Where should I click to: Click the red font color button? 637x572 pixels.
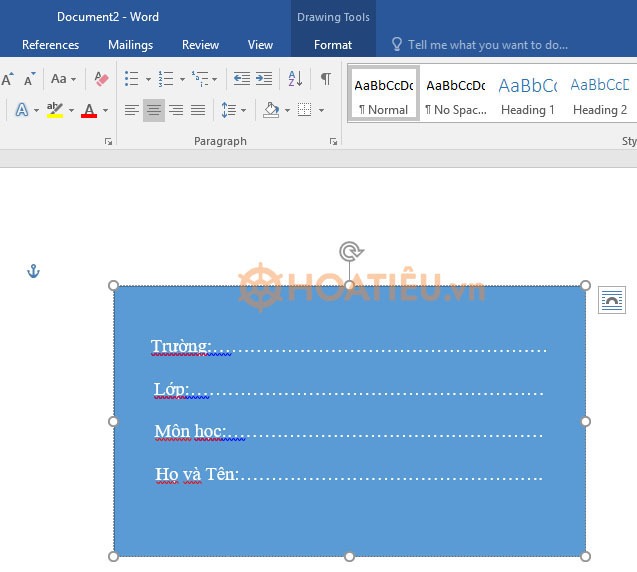pos(89,110)
